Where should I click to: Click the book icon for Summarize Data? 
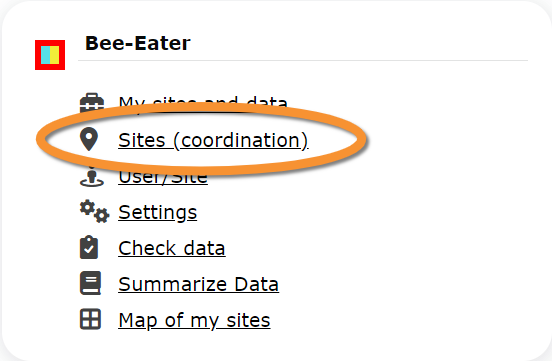(x=90, y=283)
